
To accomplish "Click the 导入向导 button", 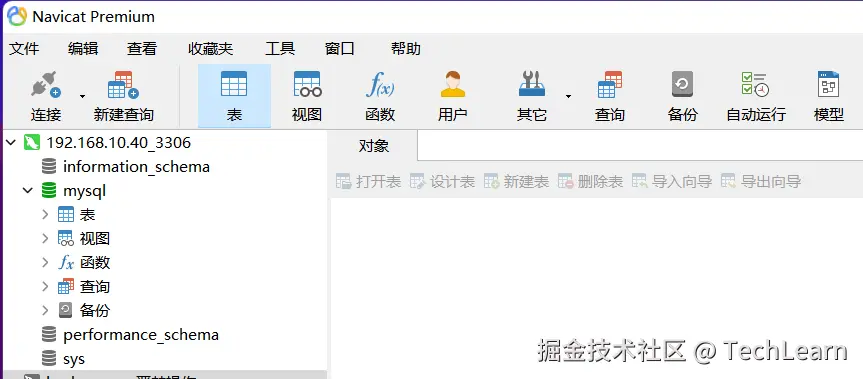I will 672,182.
